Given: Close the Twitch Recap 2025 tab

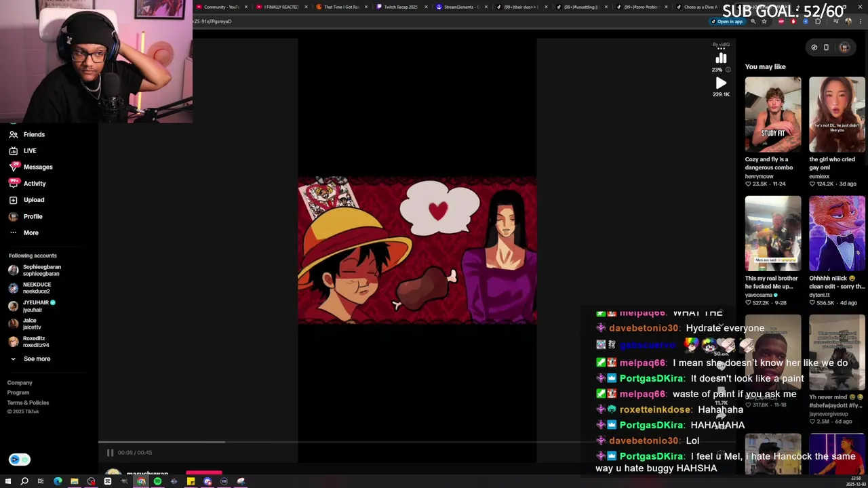Looking at the screenshot, I should coord(426,7).
